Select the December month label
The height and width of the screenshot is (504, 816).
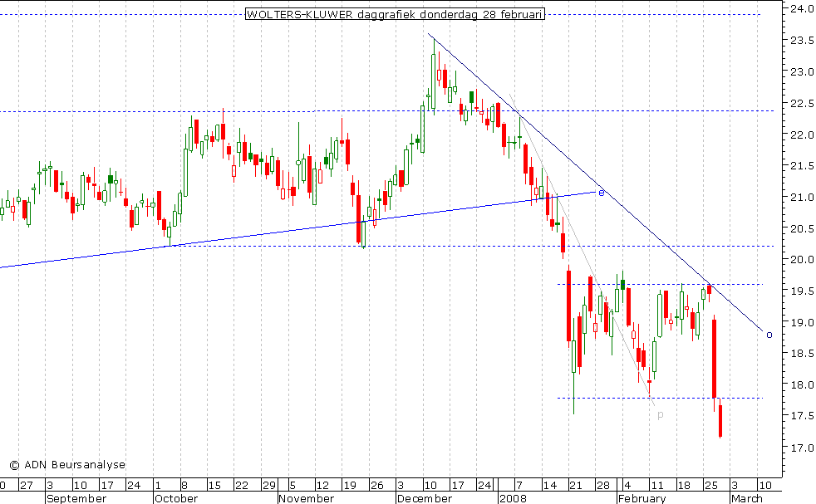coord(423,498)
